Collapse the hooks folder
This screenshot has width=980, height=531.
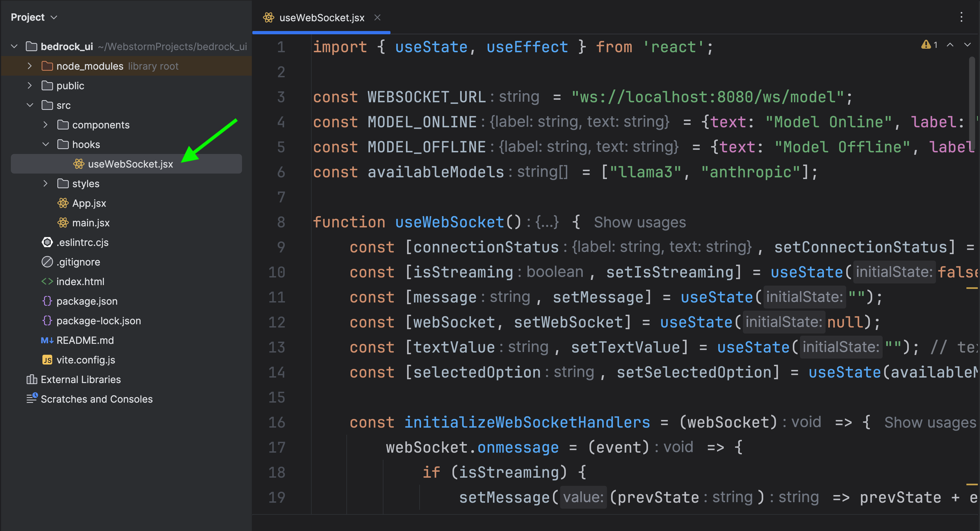(x=46, y=144)
